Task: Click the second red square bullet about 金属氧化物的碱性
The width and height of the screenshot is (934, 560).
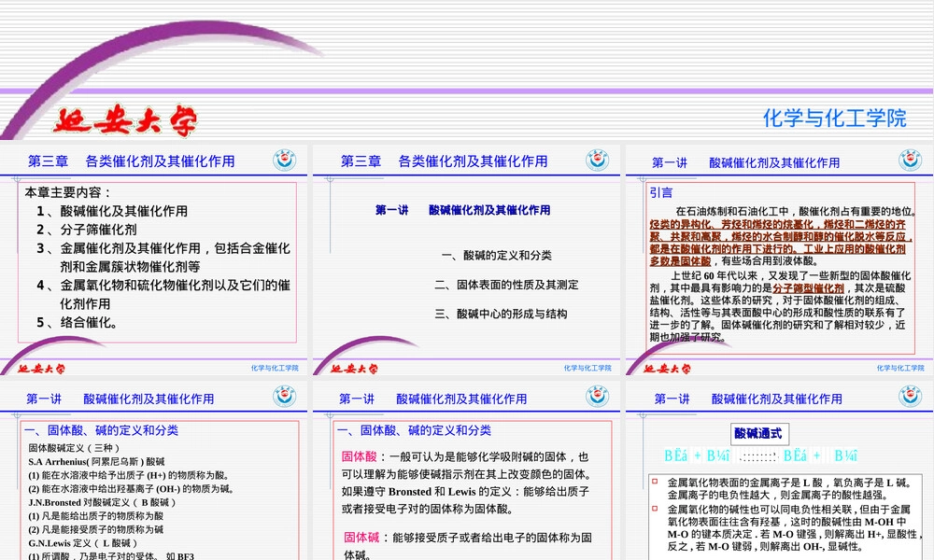Action: point(655,509)
